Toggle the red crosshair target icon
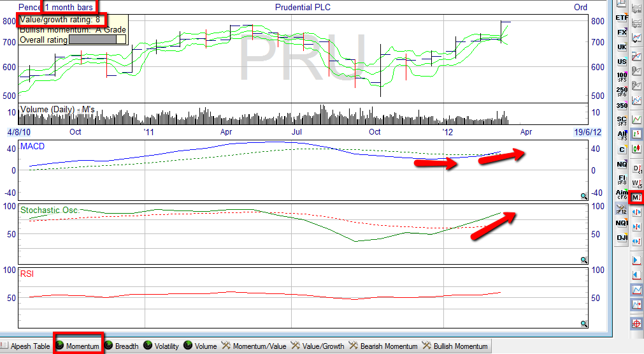Image resolution: width=644 pixels, height=354 pixels. click(x=636, y=323)
